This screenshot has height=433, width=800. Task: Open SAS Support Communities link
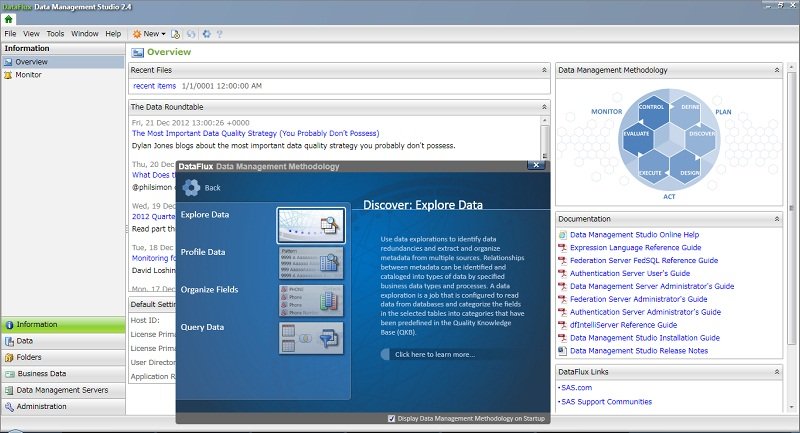tap(607, 401)
